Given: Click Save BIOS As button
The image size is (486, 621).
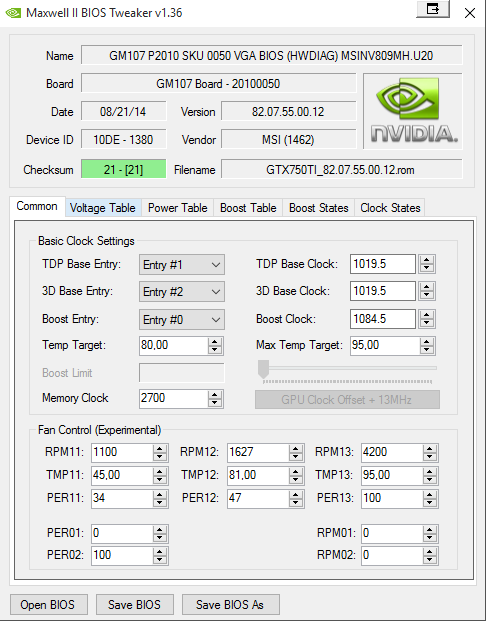Looking at the screenshot, I should point(230,605).
